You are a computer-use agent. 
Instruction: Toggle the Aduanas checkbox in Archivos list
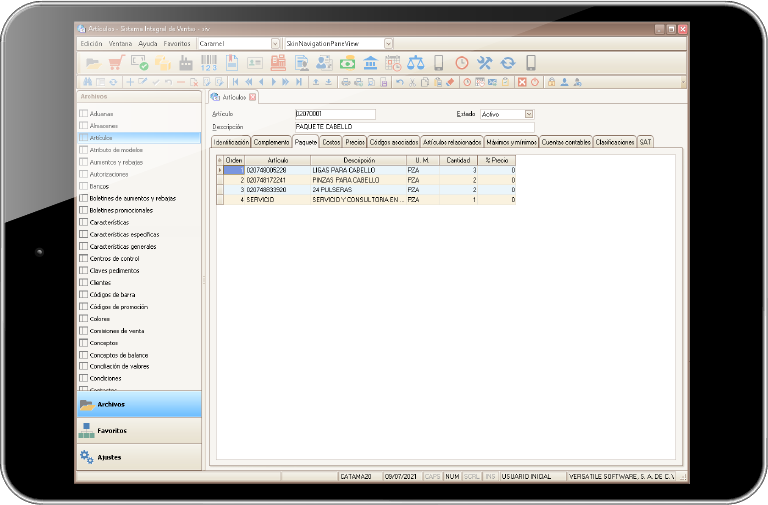coord(84,113)
